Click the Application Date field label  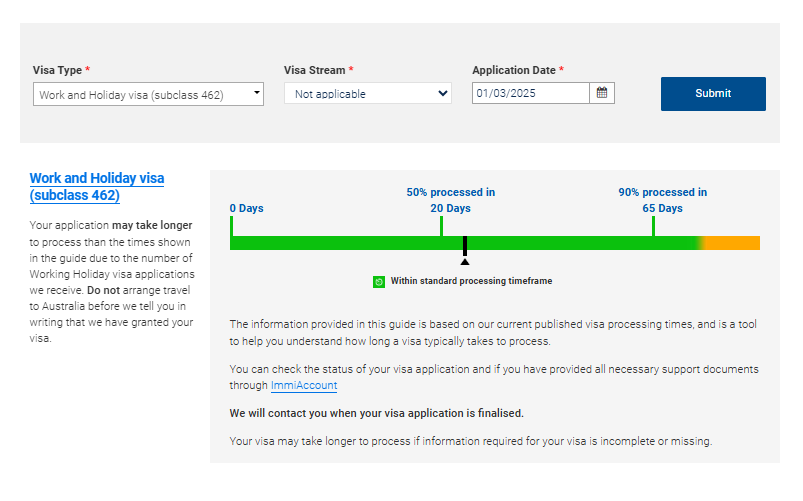point(513,71)
